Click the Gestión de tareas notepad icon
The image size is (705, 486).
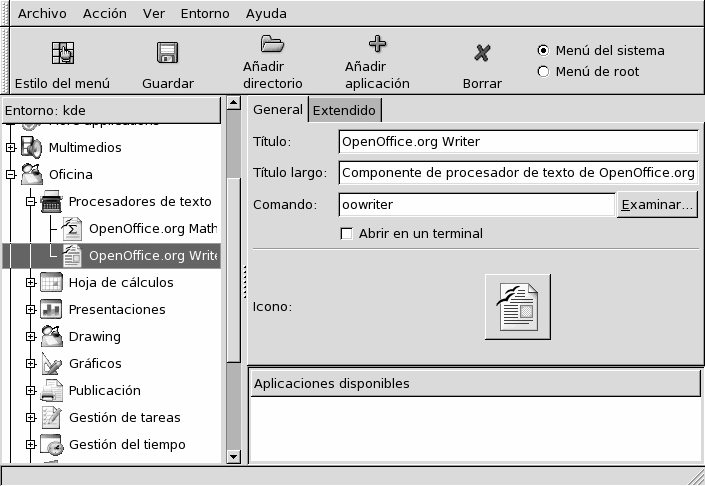pos(51,417)
